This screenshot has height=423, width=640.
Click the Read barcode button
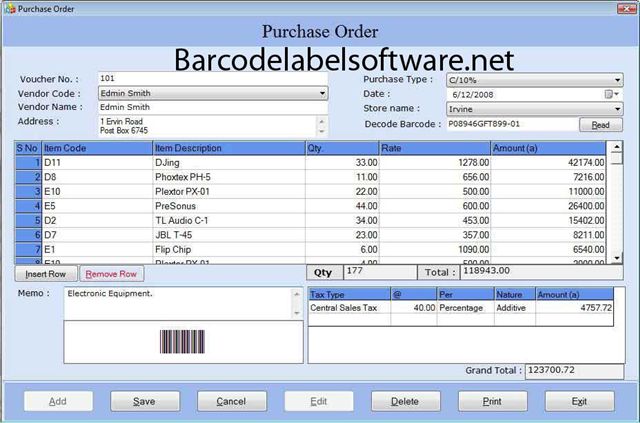(x=600, y=125)
